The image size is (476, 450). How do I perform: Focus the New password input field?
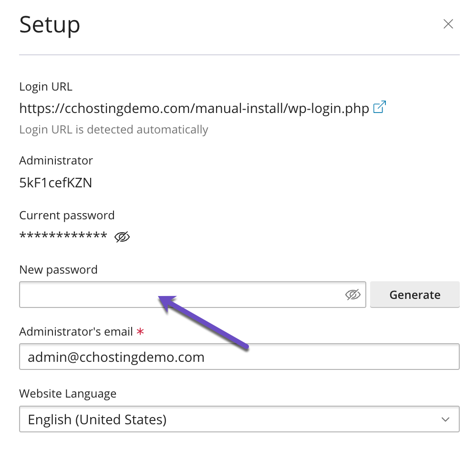coord(181,295)
